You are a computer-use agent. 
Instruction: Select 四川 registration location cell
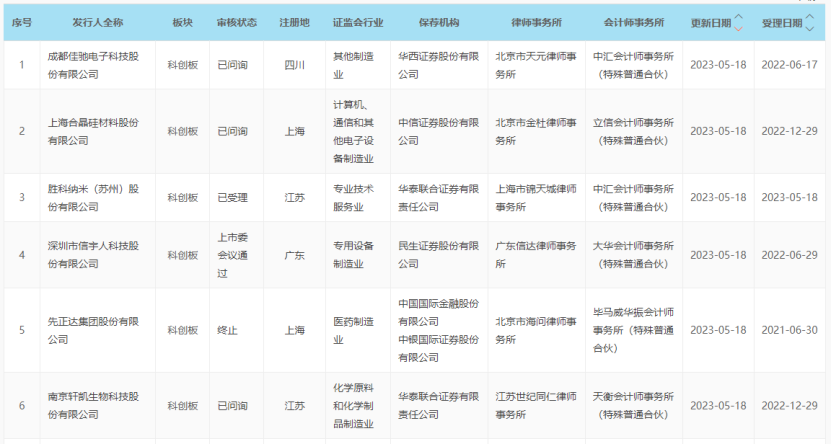295,65
